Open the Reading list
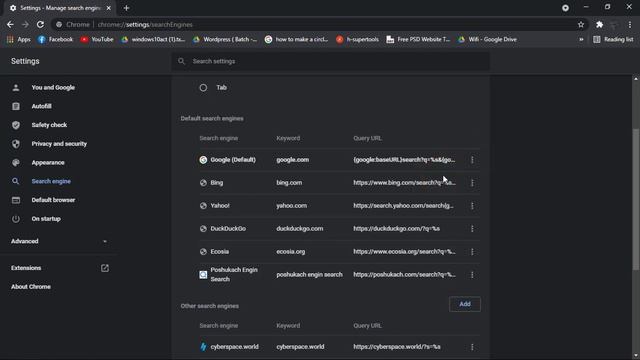640x360 pixels. pos(613,40)
